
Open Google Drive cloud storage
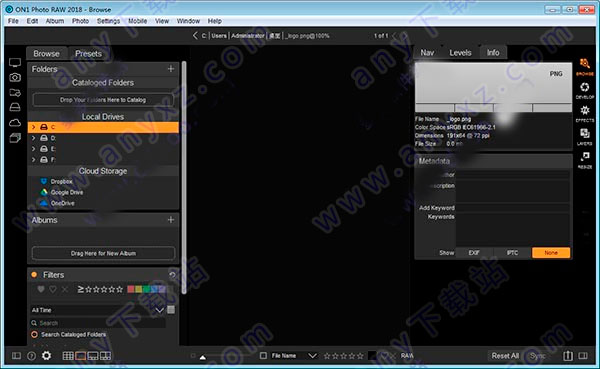(x=67, y=192)
